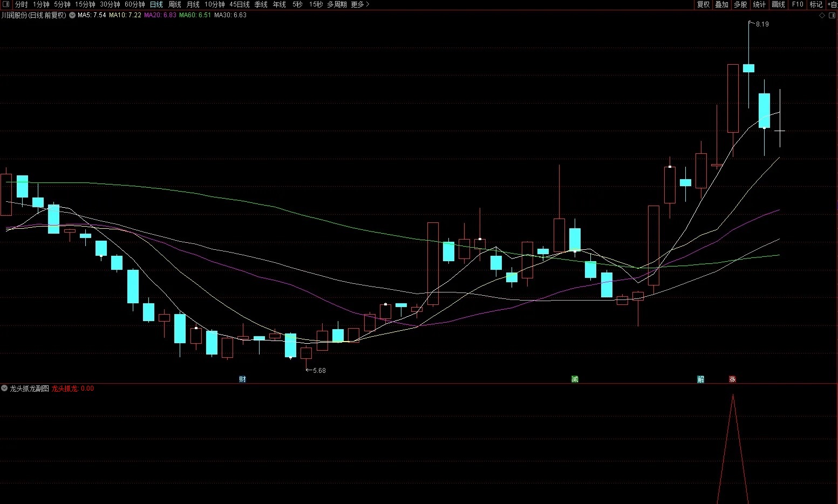
Task: Select the 60分钟 period tab
Action: point(135,4)
